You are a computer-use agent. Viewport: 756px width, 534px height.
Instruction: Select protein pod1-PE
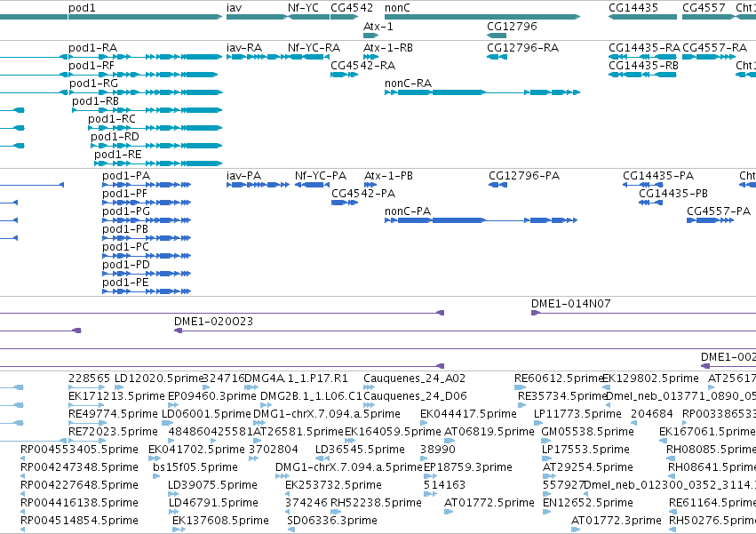pos(125,283)
